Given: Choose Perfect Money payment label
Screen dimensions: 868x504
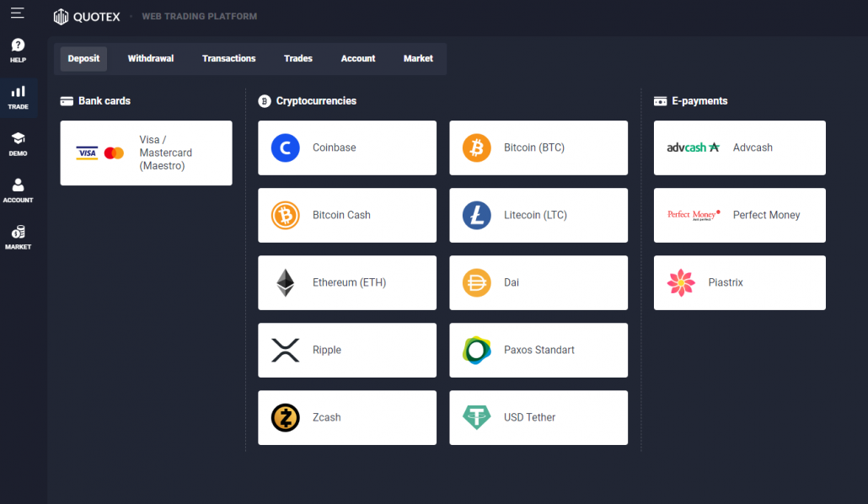Looking at the screenshot, I should click(x=767, y=215).
